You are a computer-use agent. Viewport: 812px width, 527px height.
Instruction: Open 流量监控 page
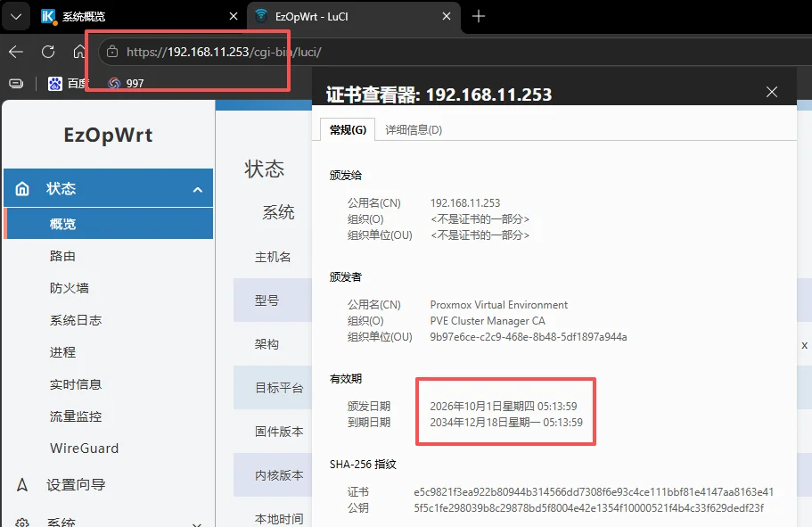pyautogui.click(x=76, y=416)
